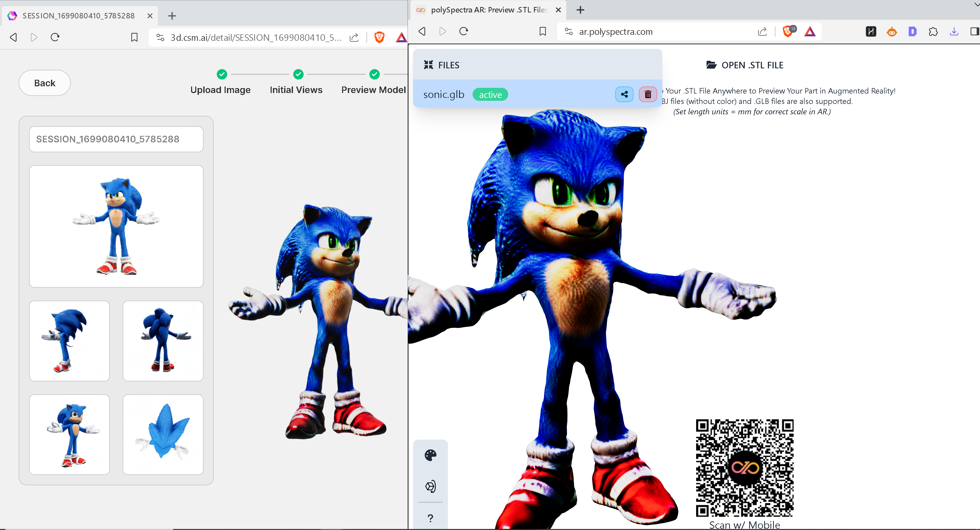
Task: Open Brave Shields showing 10 blocked
Action: pyautogui.click(x=789, y=31)
